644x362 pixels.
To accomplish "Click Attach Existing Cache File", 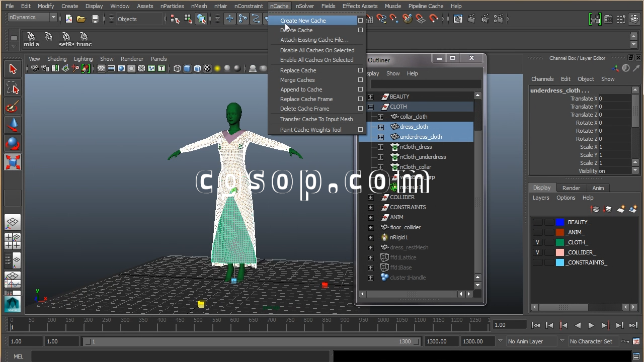I will (314, 40).
